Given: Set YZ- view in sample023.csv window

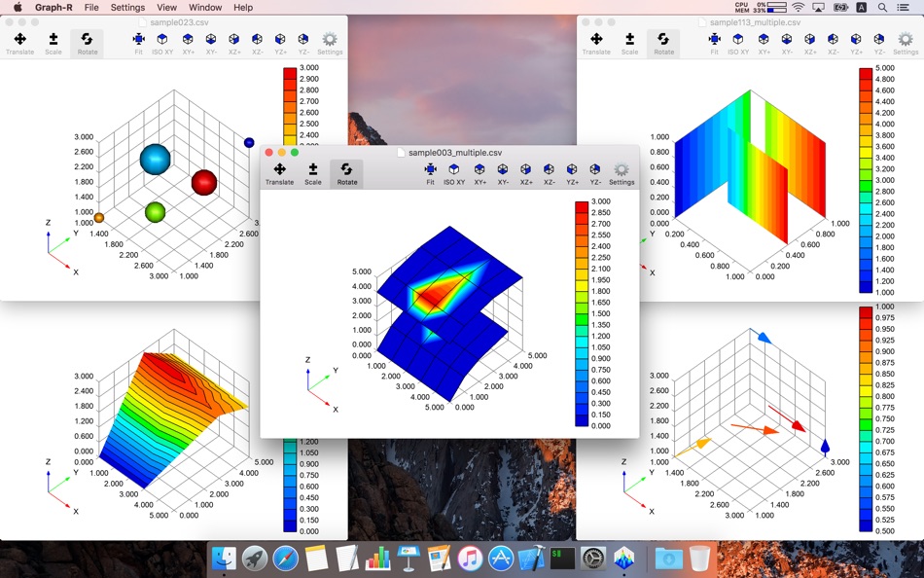Looking at the screenshot, I should coord(303,44).
